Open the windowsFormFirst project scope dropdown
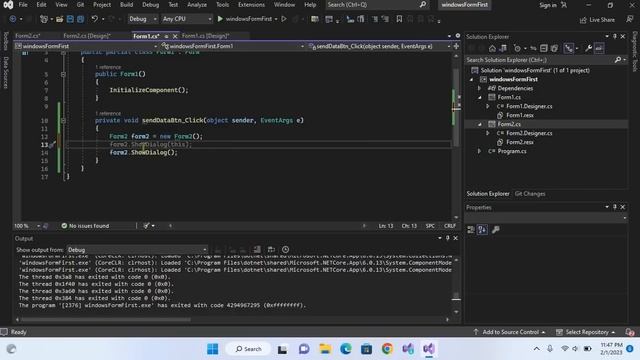The height and width of the screenshot is (360, 640). (x=87, y=46)
